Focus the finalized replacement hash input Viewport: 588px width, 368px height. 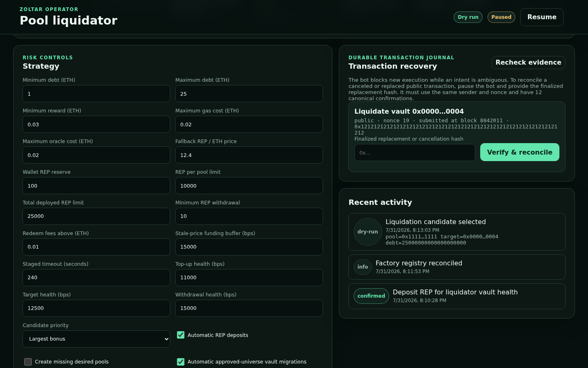click(415, 153)
